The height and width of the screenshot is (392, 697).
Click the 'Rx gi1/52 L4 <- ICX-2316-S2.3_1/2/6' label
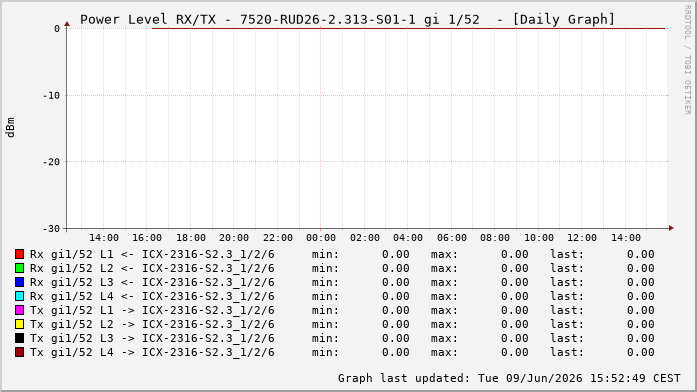point(152,296)
